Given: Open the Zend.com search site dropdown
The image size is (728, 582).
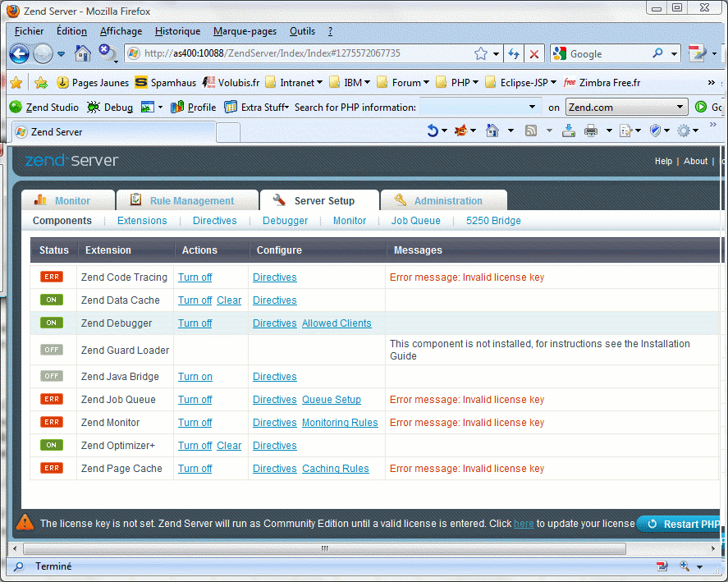Looking at the screenshot, I should pos(626,108).
